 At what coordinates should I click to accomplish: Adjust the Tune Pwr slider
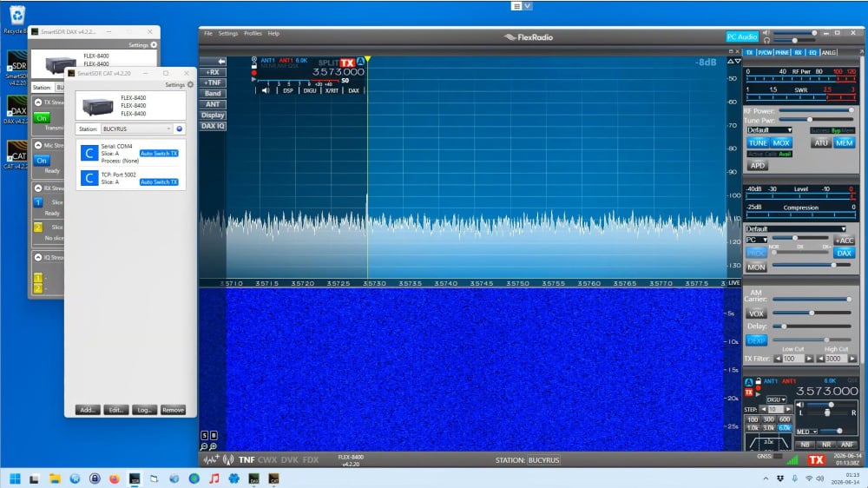pos(815,120)
